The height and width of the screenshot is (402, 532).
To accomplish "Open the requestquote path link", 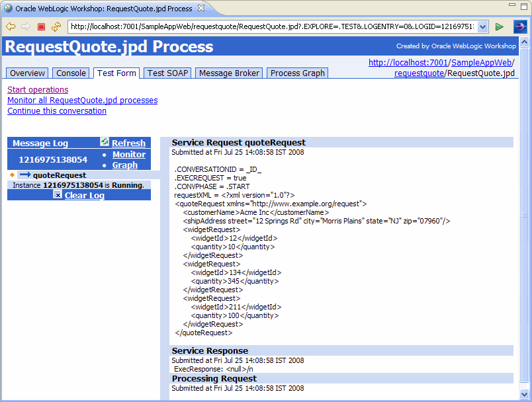I will (x=419, y=73).
